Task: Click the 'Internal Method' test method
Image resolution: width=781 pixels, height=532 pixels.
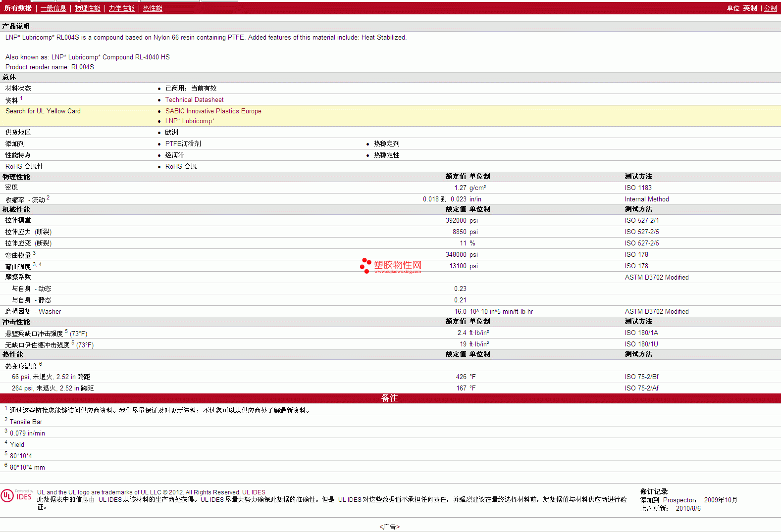Action: [647, 199]
